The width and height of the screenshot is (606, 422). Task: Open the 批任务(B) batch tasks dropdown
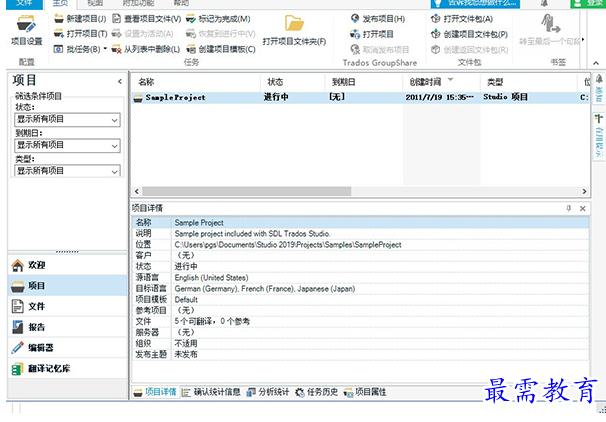80,49
